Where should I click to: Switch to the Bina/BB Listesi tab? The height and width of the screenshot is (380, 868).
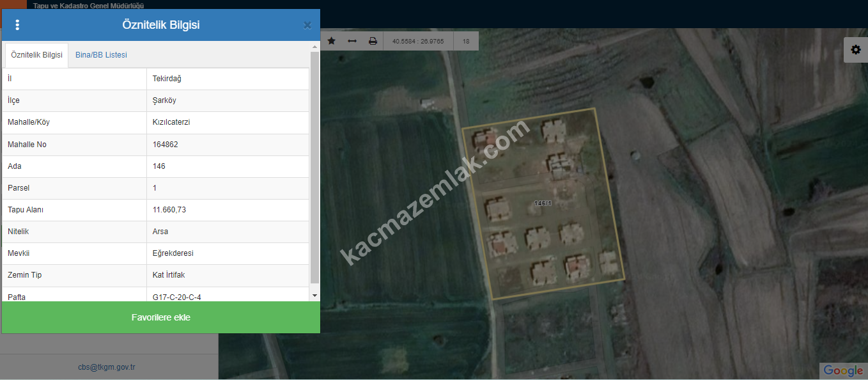point(101,55)
